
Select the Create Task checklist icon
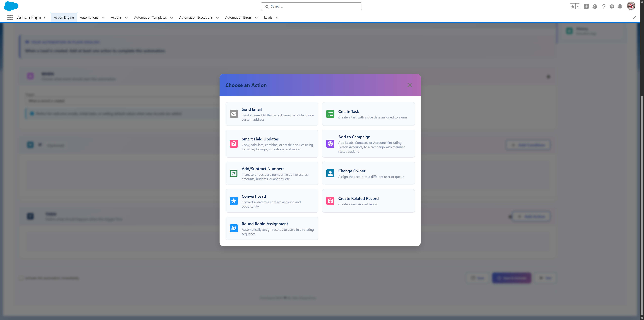[x=330, y=114]
